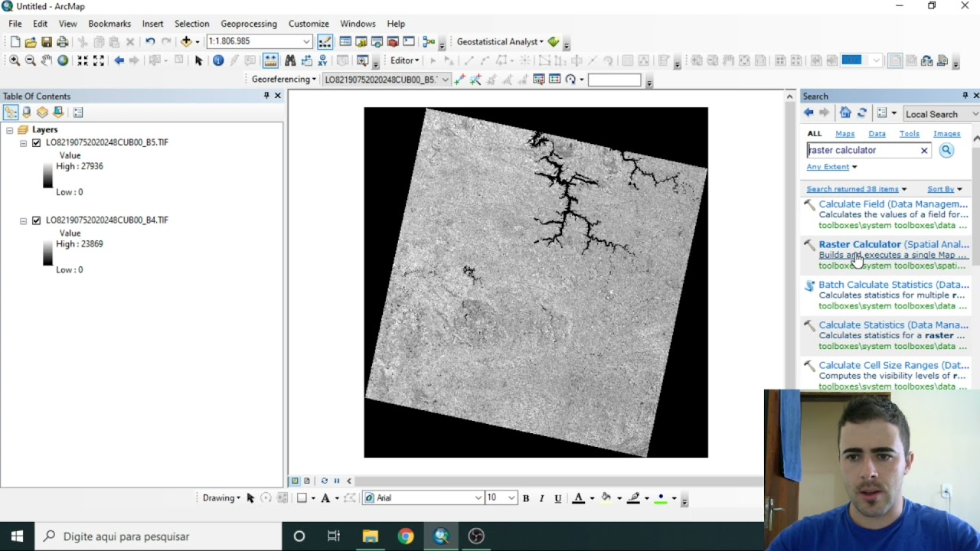Open a map document with folder icon
This screenshot has width=980, height=551.
pyautogui.click(x=31, y=41)
